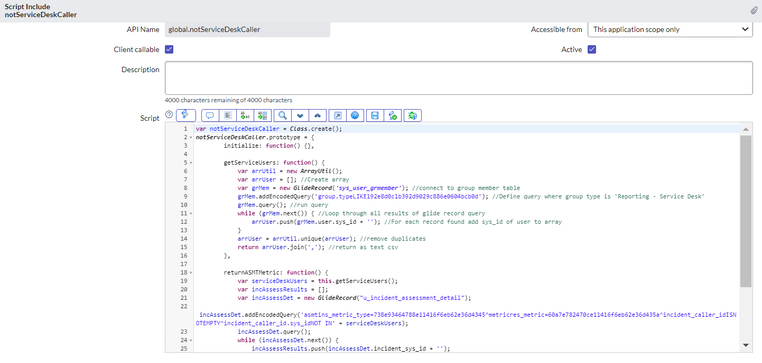Toggle the full screen editor icon
Viewport: 762px width, 363px height.
coord(338,115)
